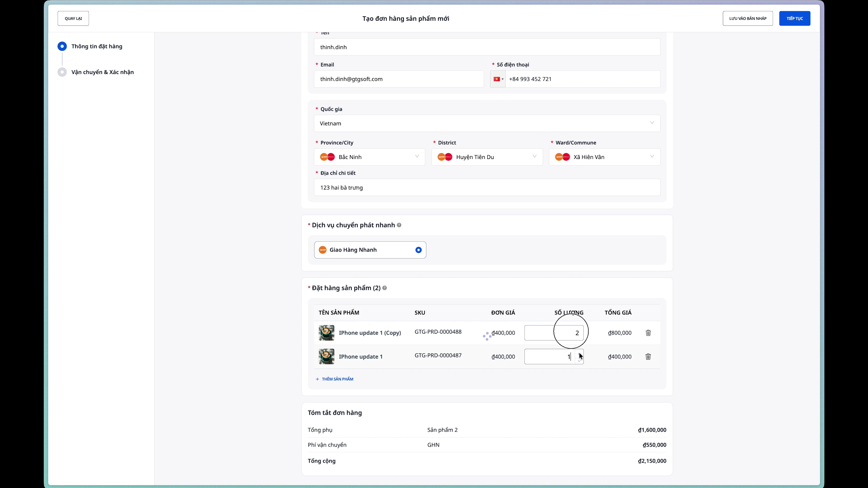This screenshot has height=488, width=868.
Task: Click the help icon beside Dịch vụ chuyển phát nhanh
Action: pyautogui.click(x=399, y=225)
